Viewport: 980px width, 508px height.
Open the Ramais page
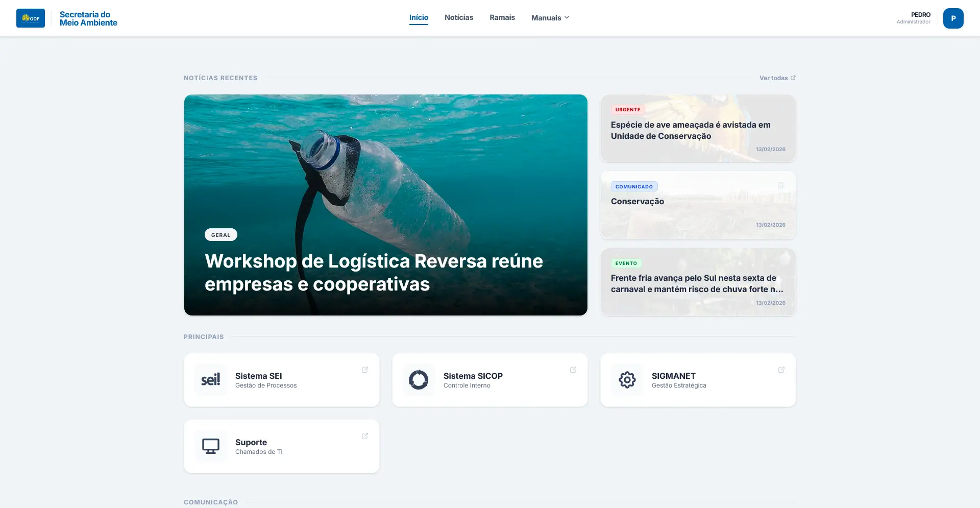coord(502,17)
